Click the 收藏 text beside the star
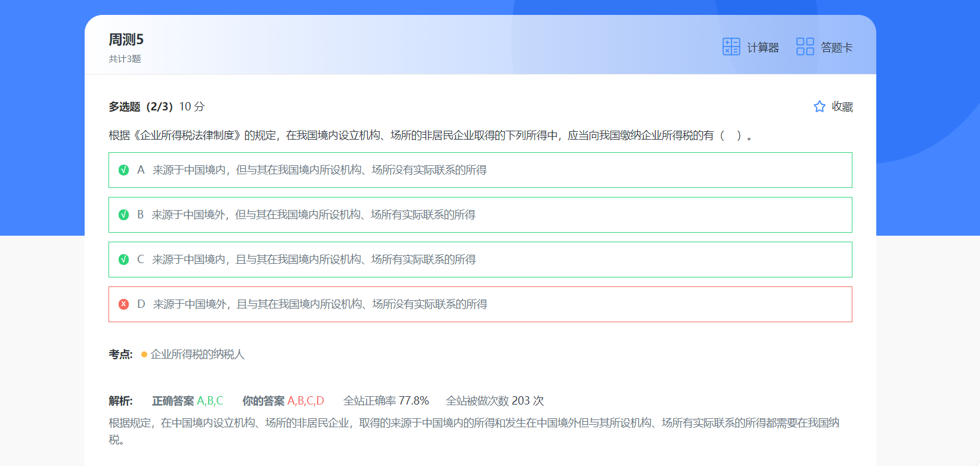Viewport: 980px width, 466px height. [x=842, y=107]
